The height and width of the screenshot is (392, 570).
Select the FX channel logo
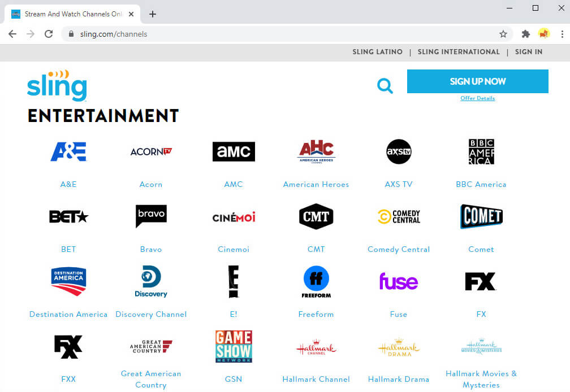click(x=481, y=281)
